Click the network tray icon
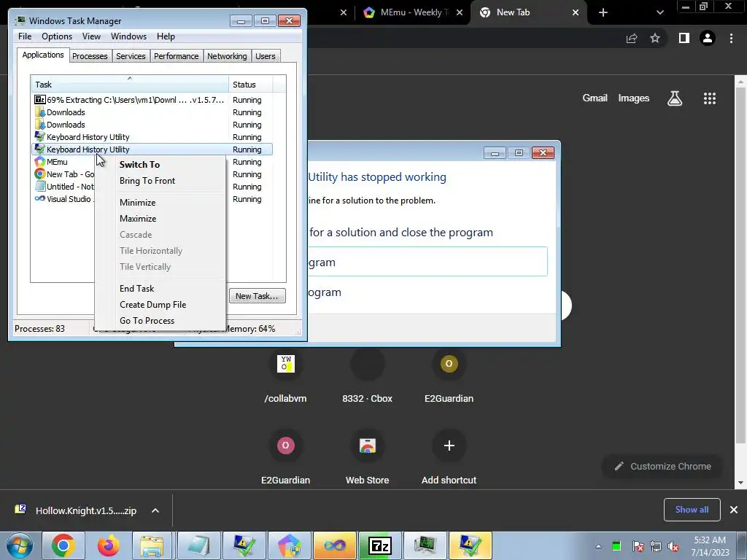Screen dimensions: 747x560 click(x=656, y=546)
